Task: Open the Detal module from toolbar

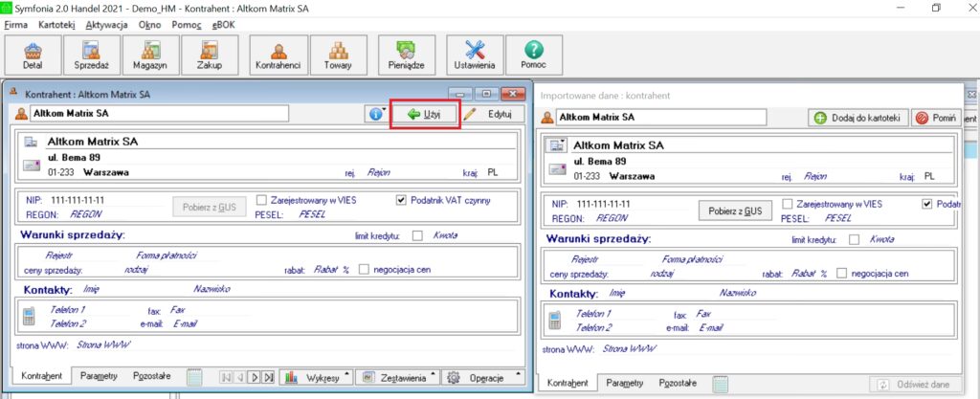Action: pos(33,56)
